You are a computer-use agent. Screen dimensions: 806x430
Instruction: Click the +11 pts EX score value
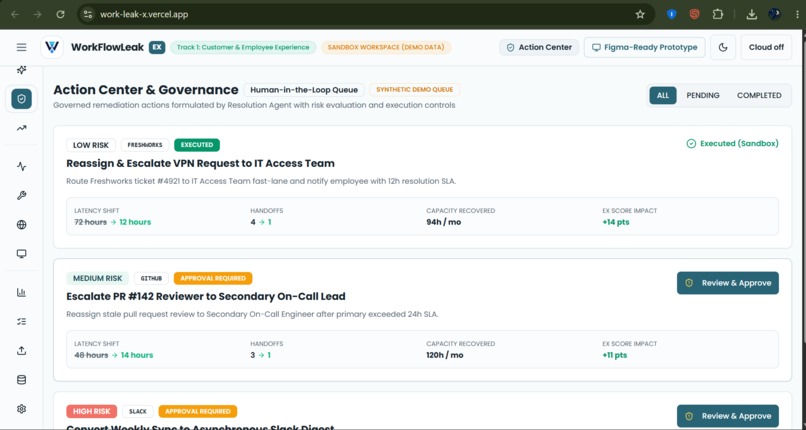[615, 356]
